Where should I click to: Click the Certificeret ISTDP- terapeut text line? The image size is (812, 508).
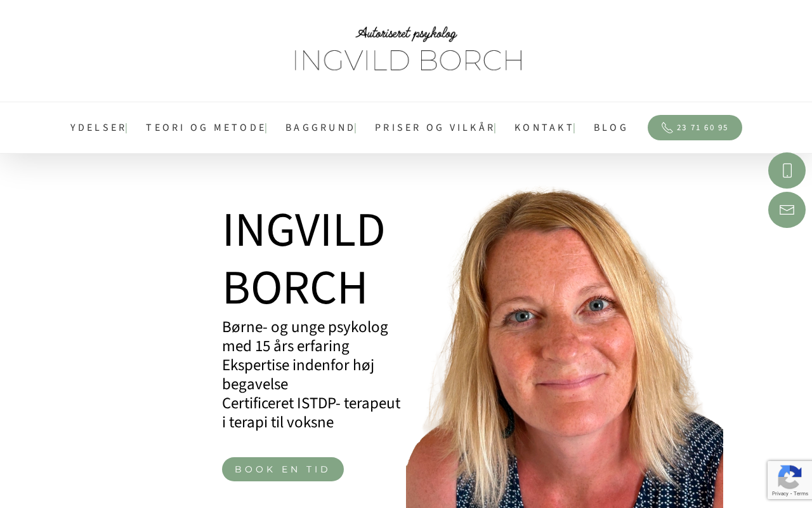(x=311, y=403)
